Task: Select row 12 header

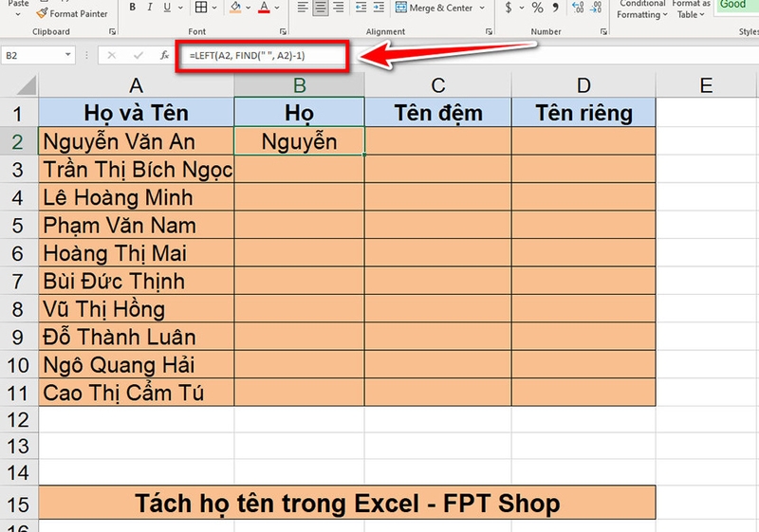Action: [x=18, y=420]
